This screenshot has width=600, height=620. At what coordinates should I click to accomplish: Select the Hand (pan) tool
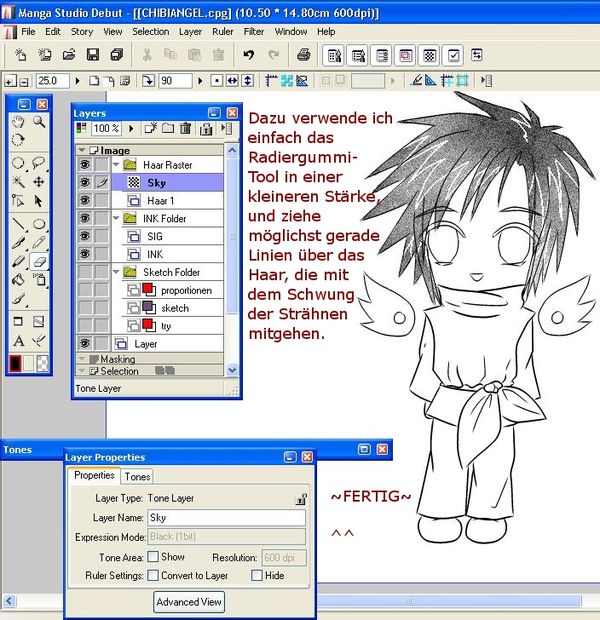[18, 122]
